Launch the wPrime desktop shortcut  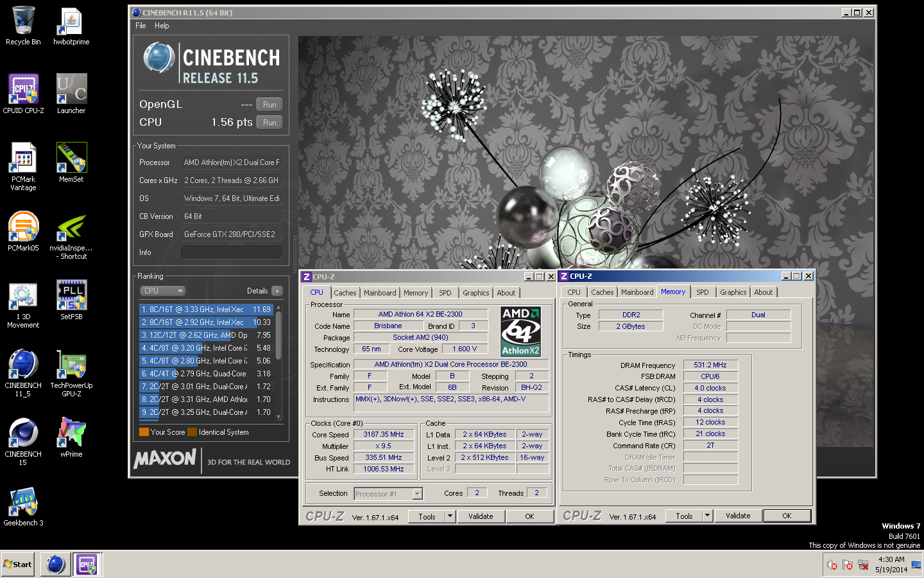[71, 437]
